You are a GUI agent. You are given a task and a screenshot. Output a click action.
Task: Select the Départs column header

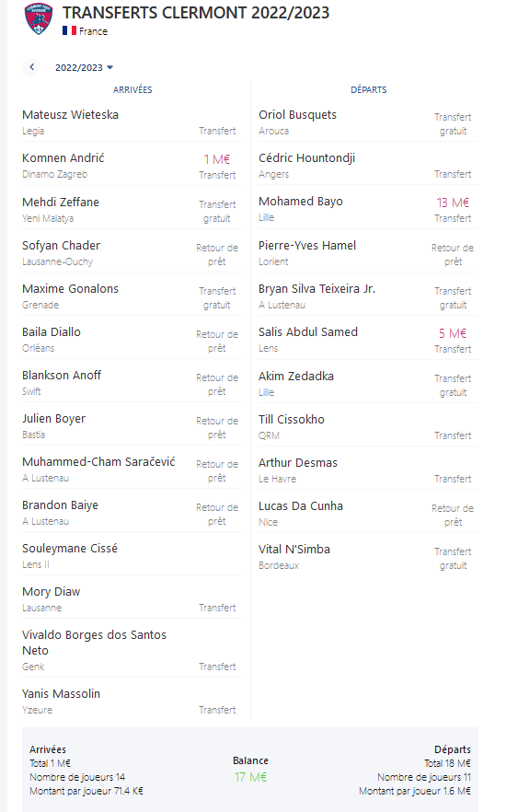coord(368,89)
